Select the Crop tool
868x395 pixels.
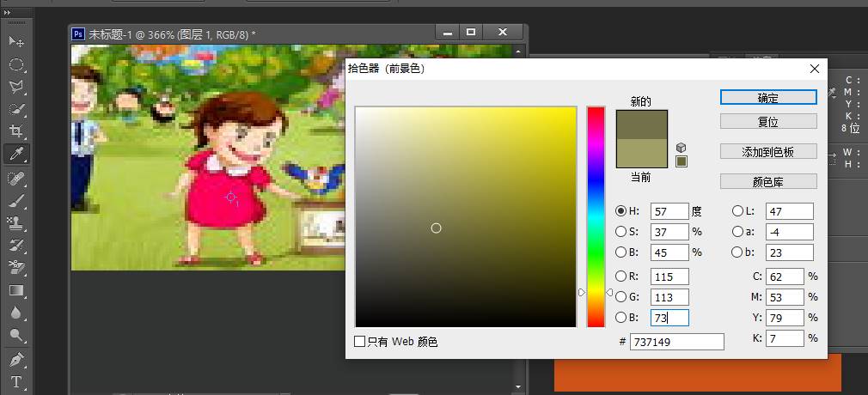tap(16, 131)
